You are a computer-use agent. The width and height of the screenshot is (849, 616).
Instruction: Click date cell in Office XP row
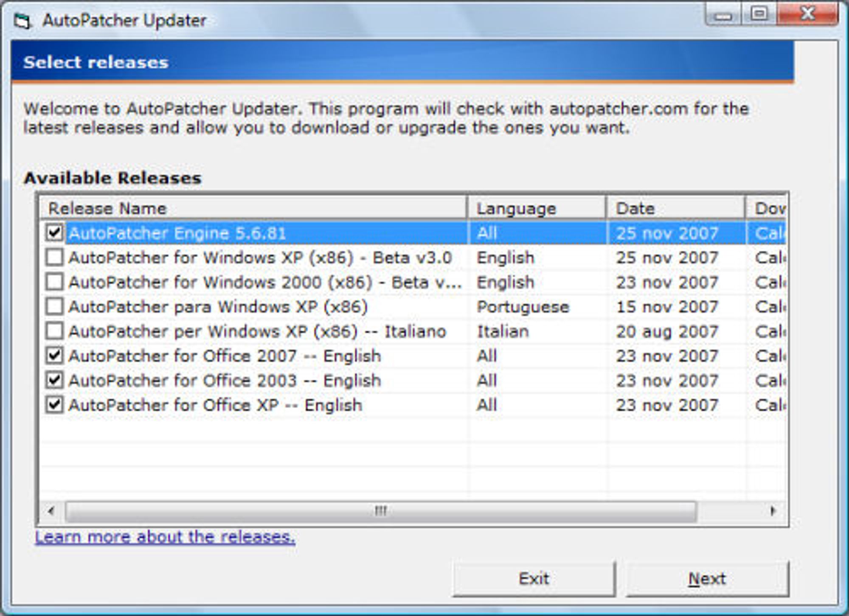(667, 405)
